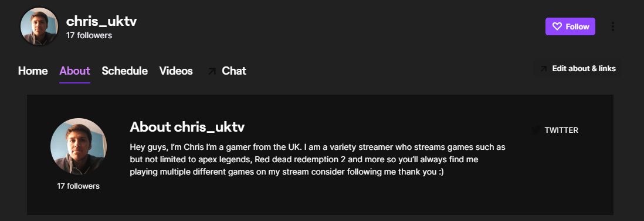Select the About tab

click(x=74, y=71)
